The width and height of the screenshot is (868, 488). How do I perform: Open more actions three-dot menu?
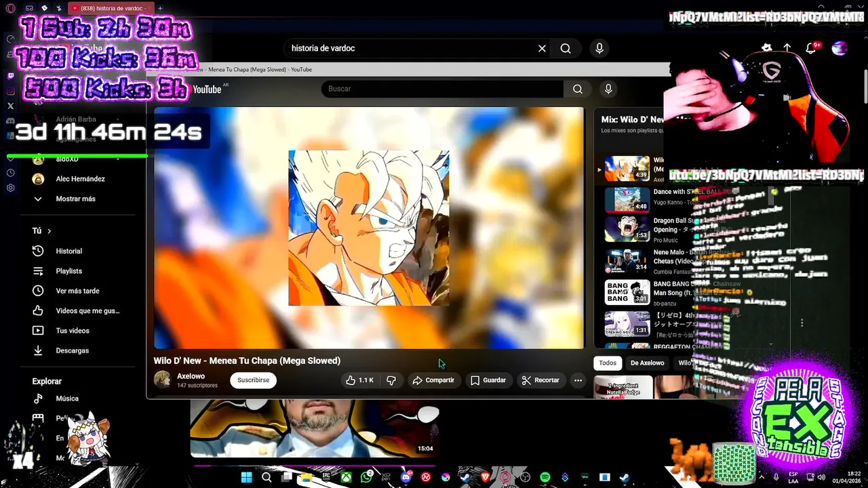tap(578, 380)
